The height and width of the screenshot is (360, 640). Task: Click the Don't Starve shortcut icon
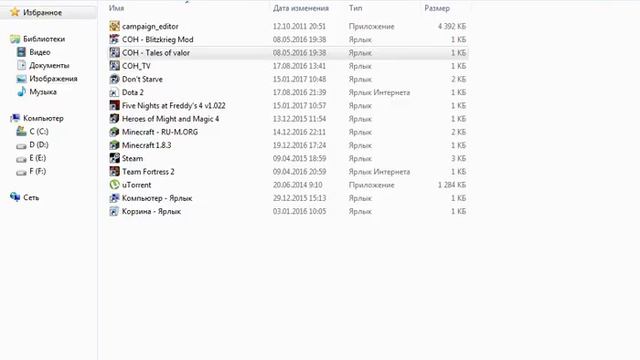click(114, 79)
